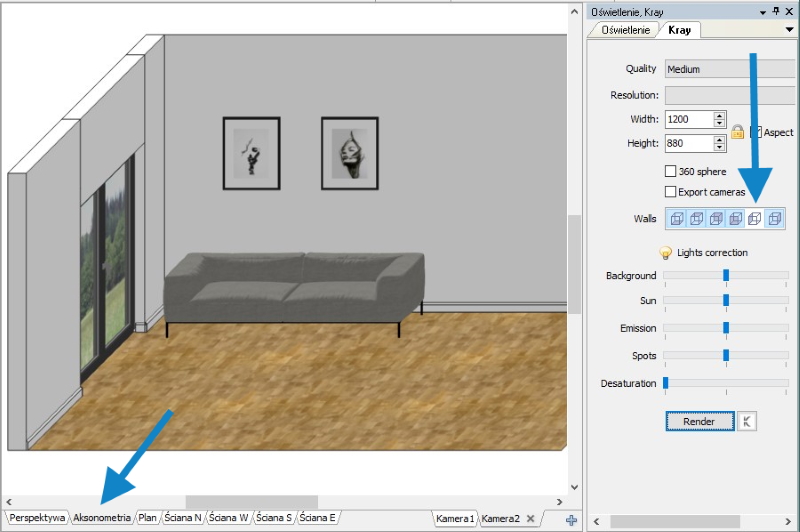The image size is (800, 532).
Task: Enable the 360 sphere checkbox
Action: pos(671,172)
